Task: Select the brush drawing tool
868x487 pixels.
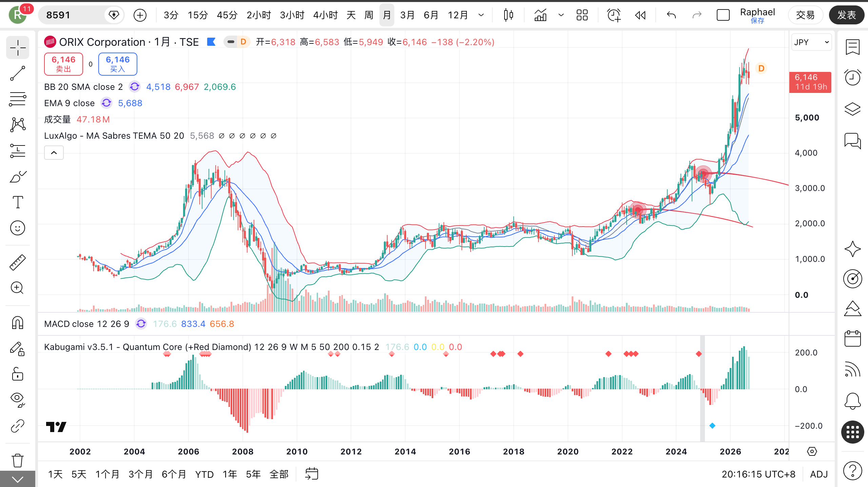Action: [x=18, y=177]
